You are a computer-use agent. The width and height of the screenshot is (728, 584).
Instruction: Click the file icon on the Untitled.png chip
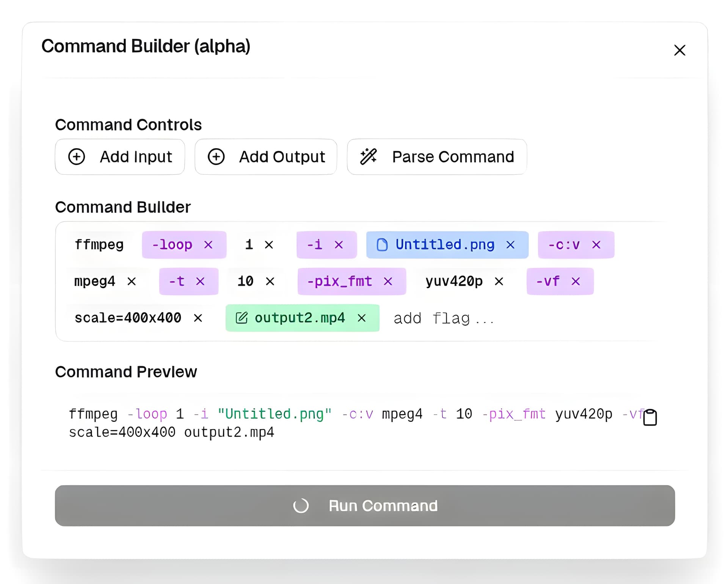[x=382, y=245]
